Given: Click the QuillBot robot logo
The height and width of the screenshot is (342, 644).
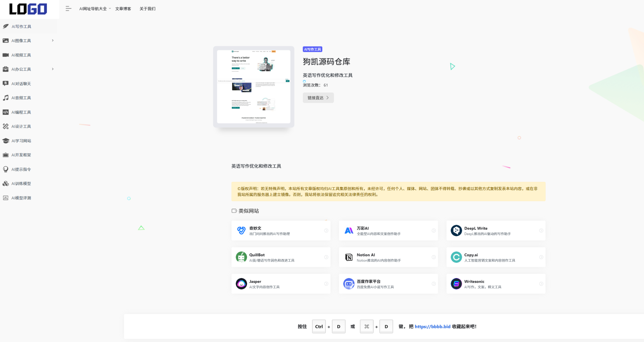Looking at the screenshot, I should point(241,257).
